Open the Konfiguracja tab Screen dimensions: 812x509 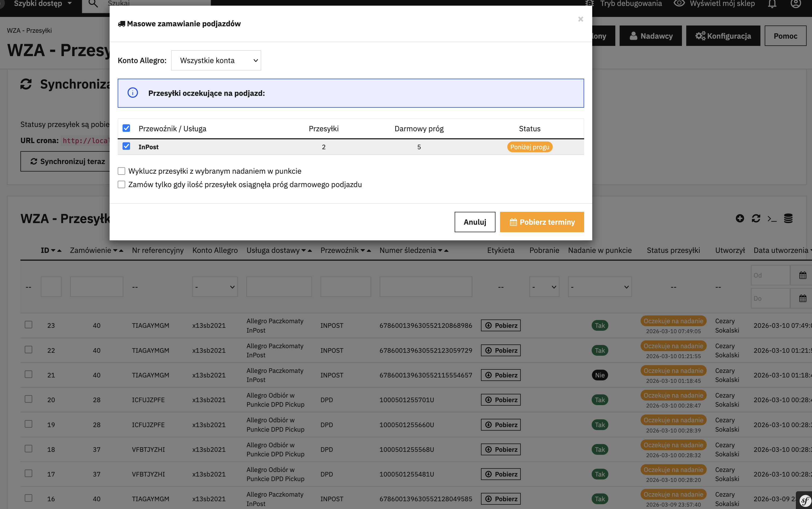click(723, 36)
